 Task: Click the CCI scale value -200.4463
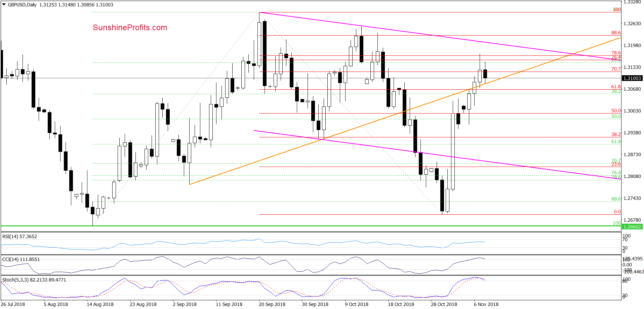click(x=633, y=272)
